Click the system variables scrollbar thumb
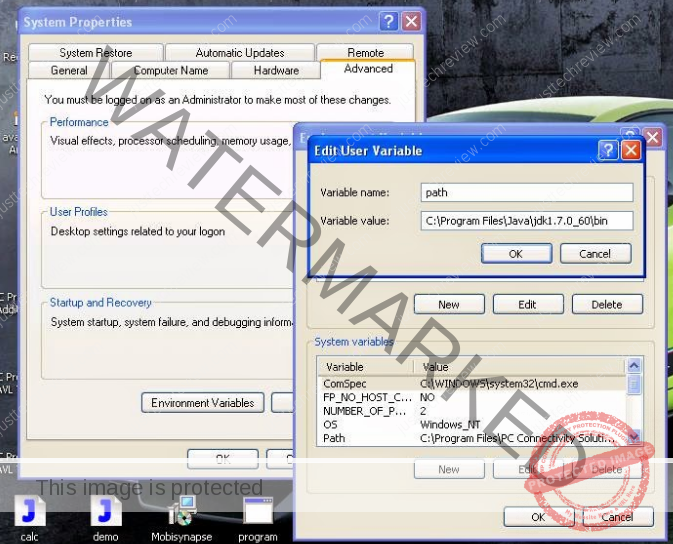The image size is (673, 544). tap(634, 384)
